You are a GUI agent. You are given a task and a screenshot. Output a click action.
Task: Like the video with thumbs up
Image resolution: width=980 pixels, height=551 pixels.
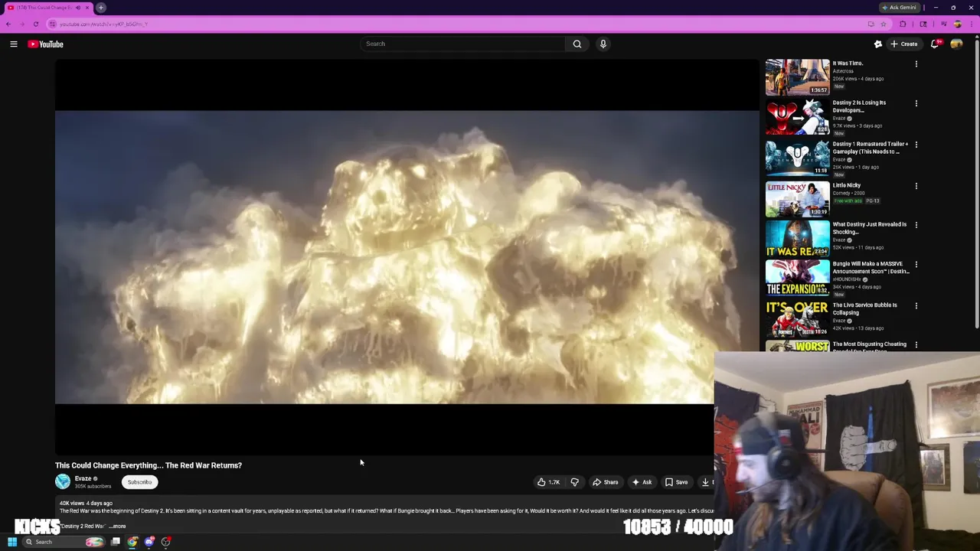click(x=548, y=482)
